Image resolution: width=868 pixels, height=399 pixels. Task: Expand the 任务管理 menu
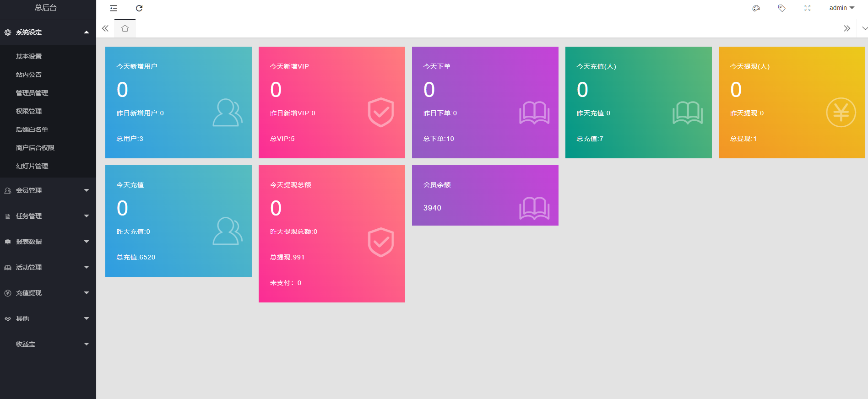point(48,216)
